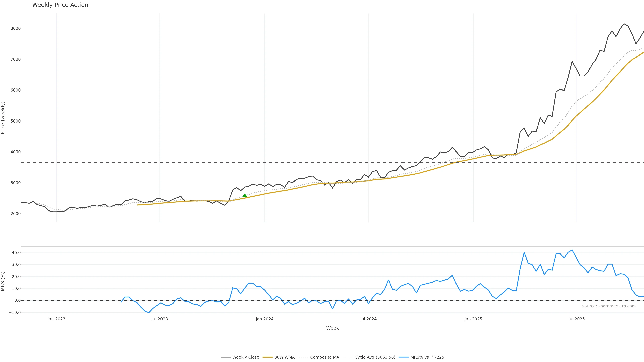Click the Week x-axis title
Image resolution: width=644 pixels, height=362 pixels.
pos(332,328)
